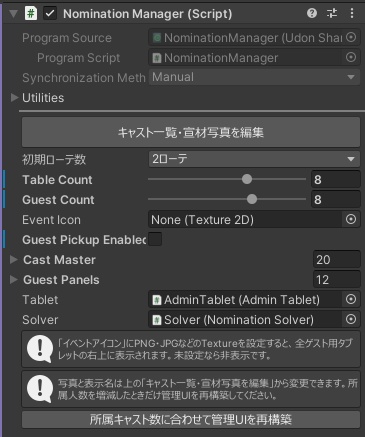
Task: Click the Program Source label
Action: pyautogui.click(x=67, y=38)
